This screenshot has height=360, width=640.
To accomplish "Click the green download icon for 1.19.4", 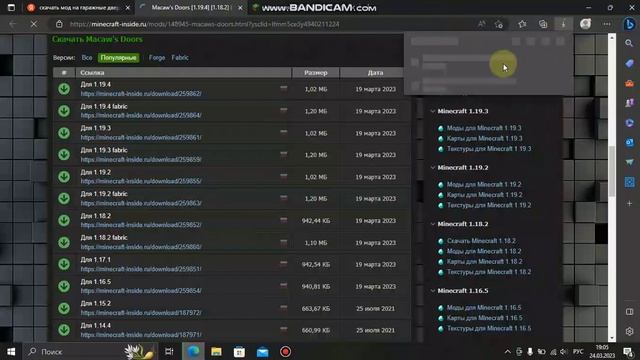I will coord(64,89).
